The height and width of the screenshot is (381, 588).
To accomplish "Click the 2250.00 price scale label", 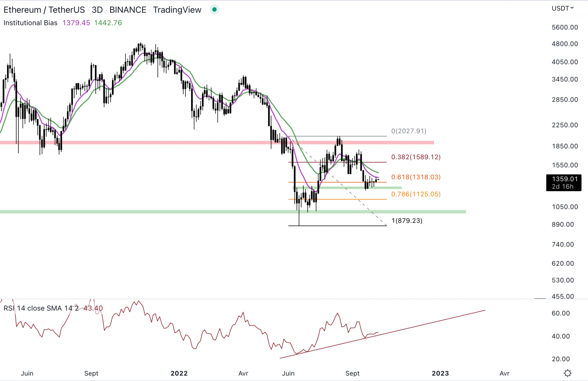I will click(x=565, y=125).
